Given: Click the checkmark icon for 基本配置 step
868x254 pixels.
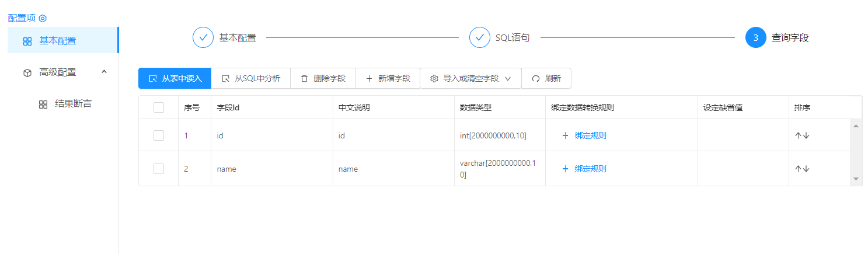Looking at the screenshot, I should 203,37.
